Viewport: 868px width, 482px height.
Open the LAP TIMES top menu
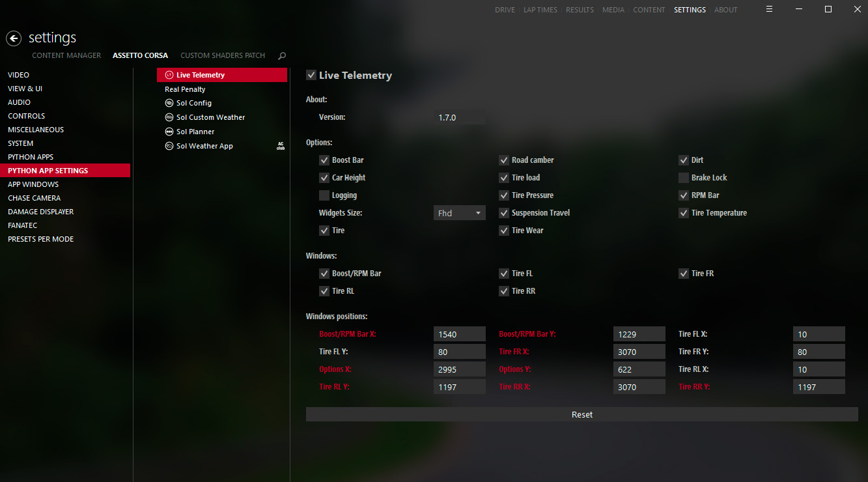(540, 10)
